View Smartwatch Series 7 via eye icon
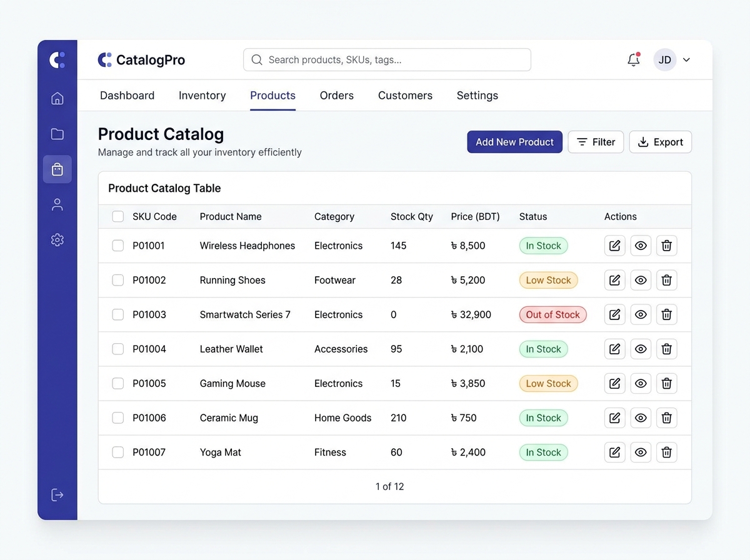 pos(641,314)
